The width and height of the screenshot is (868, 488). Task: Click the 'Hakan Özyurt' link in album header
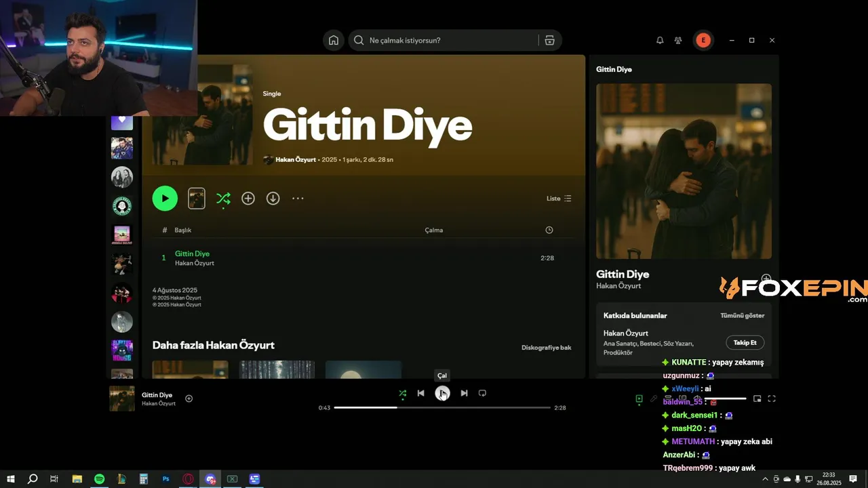(296, 159)
